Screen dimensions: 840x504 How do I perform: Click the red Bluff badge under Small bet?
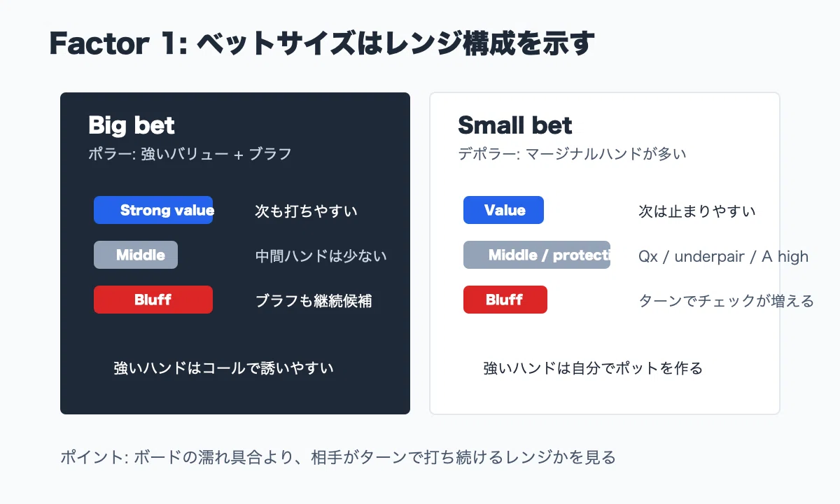click(x=505, y=300)
